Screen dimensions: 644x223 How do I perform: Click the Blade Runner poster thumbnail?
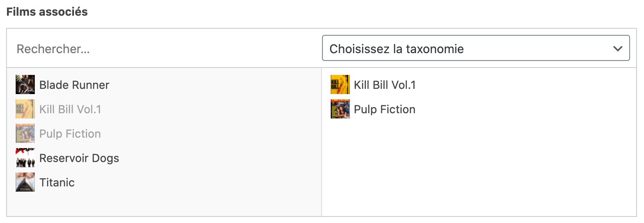coord(25,84)
